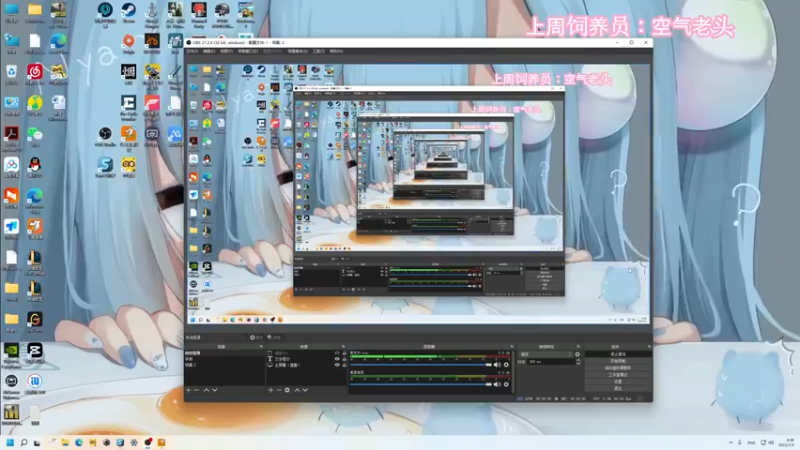The image size is (800, 450).
Task: Open OBS Studio desktop shortcut
Action: tap(105, 137)
